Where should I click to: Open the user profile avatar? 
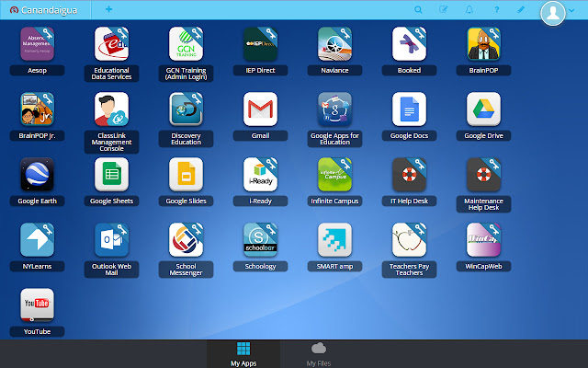click(x=553, y=13)
